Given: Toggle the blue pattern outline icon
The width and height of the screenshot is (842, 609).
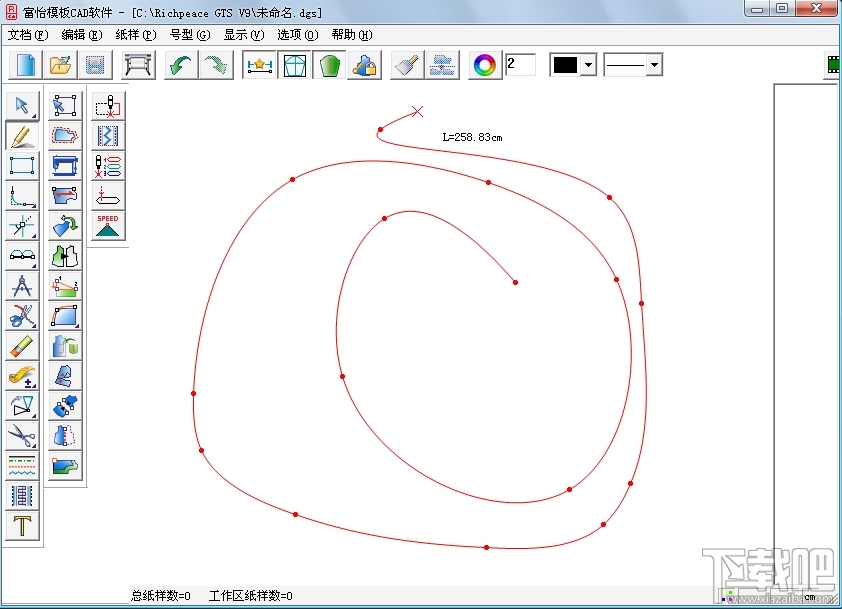Looking at the screenshot, I should (294, 66).
